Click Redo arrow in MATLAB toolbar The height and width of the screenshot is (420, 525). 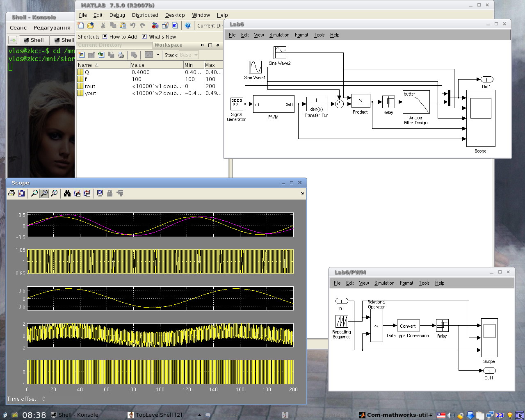click(142, 25)
